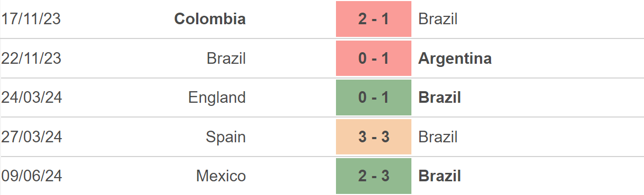Open the Mexico 2 - 3 Brazil score box
Image resolution: width=644 pixels, height=195 pixels.
(x=373, y=176)
